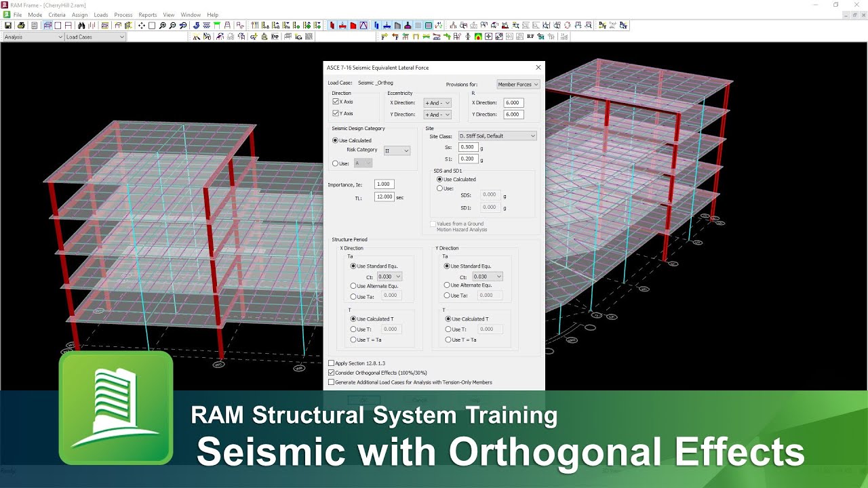Open the Assign menu
Viewport: 868px width, 488px height.
[79, 14]
